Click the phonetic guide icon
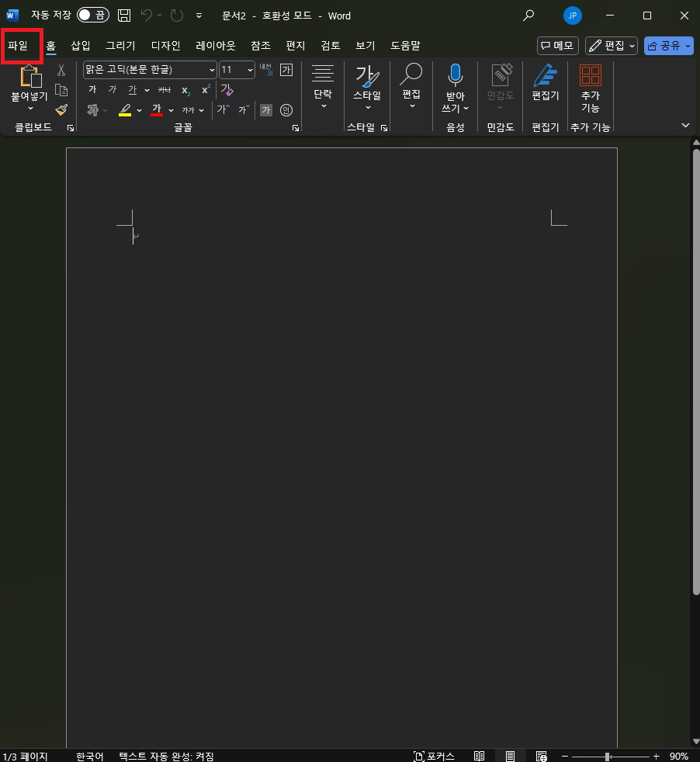Image resolution: width=700 pixels, height=762 pixels. point(266,70)
